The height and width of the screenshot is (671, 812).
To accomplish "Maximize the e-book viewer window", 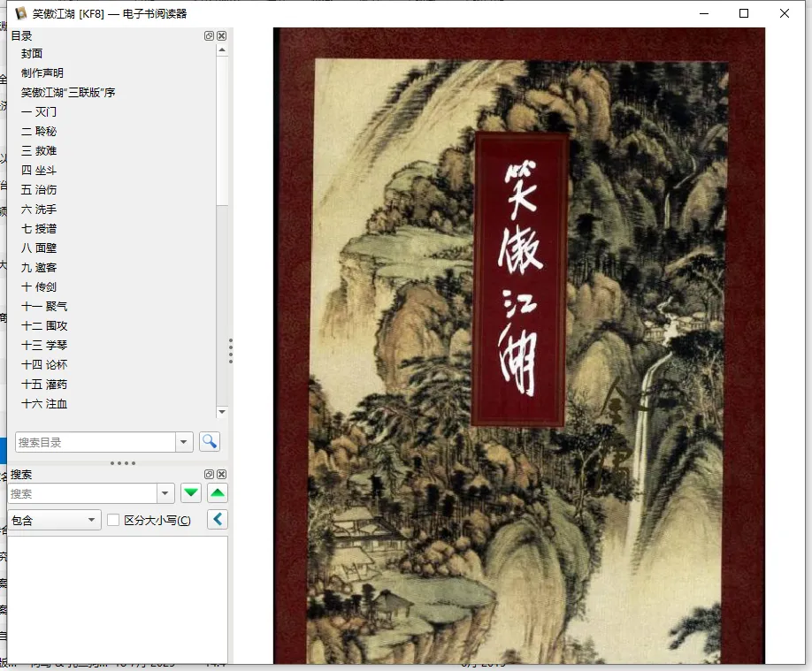I will [x=744, y=13].
